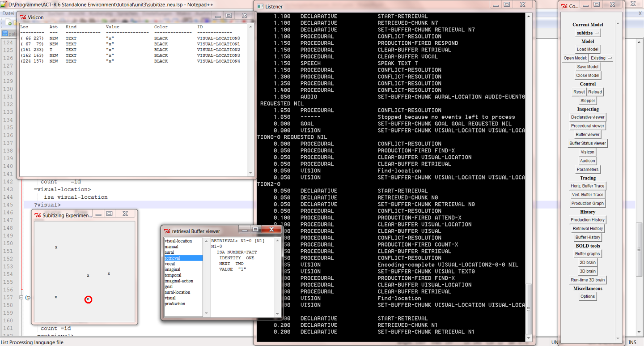Open the Production Graph tool
Screen dimensions: 644x346
(587, 203)
